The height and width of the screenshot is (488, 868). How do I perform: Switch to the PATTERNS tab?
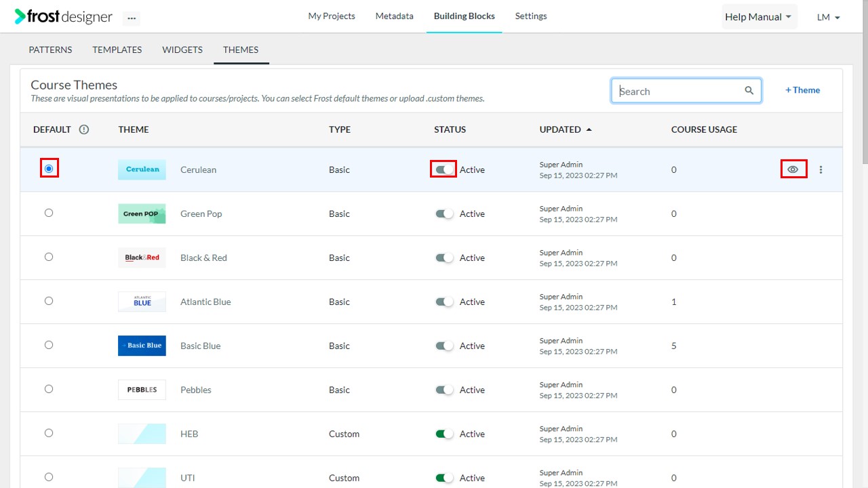pos(50,49)
